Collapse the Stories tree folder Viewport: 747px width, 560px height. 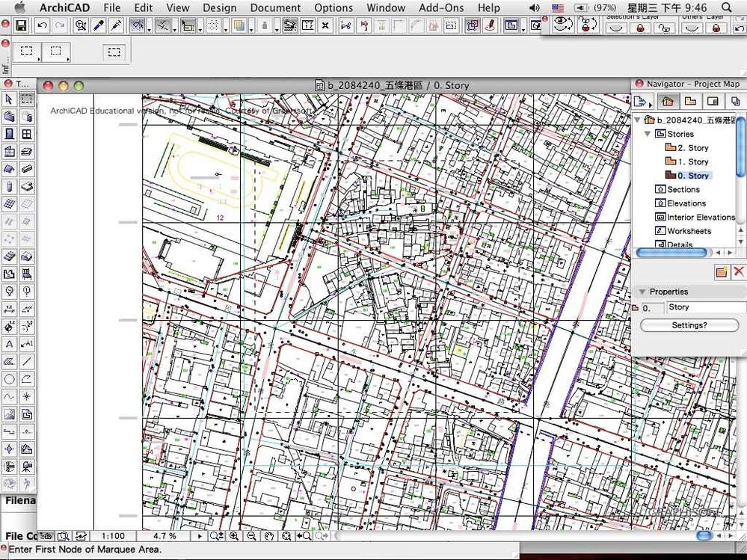coord(648,134)
